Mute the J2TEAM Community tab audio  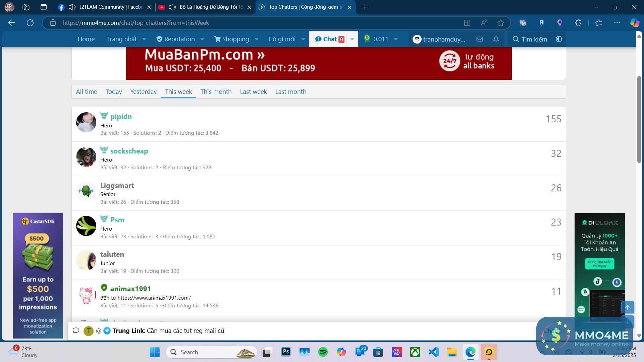(72, 7)
